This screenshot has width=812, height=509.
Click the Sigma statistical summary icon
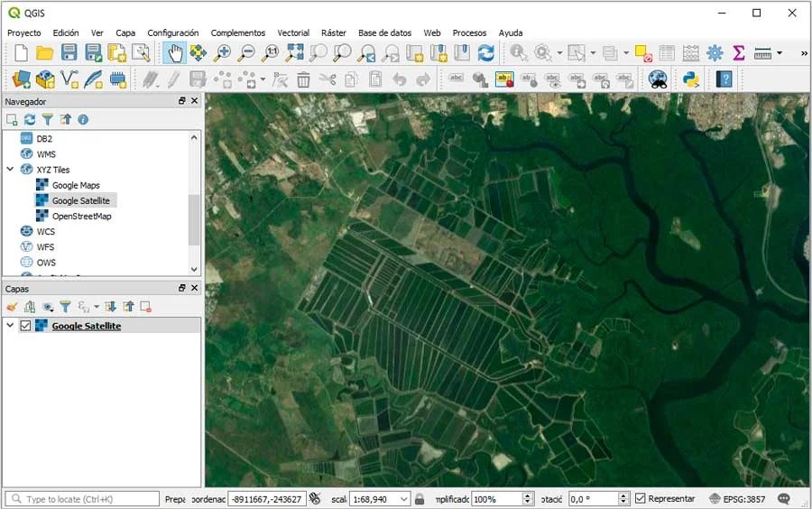point(739,53)
